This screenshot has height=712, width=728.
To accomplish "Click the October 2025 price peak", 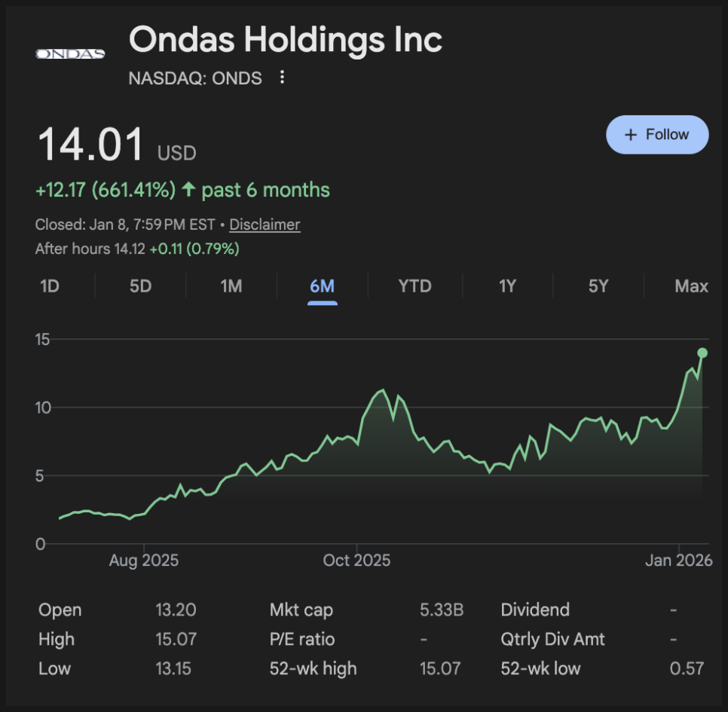I will click(383, 390).
